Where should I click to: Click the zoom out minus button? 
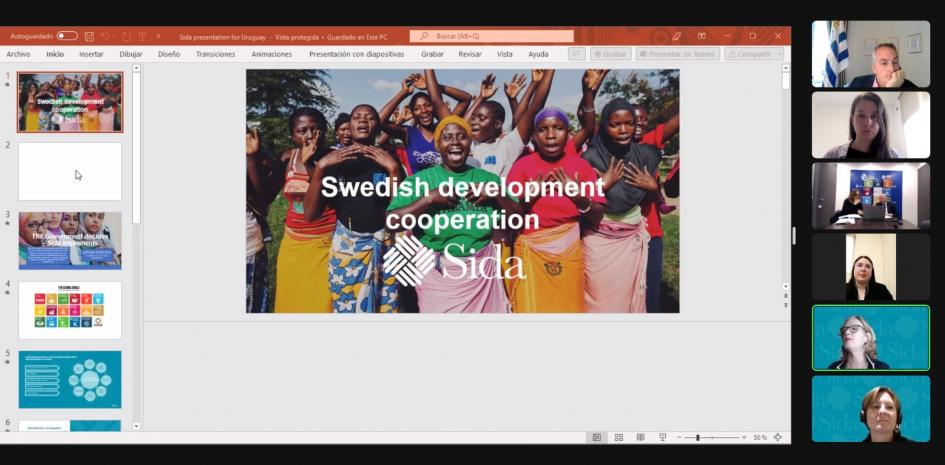679,437
